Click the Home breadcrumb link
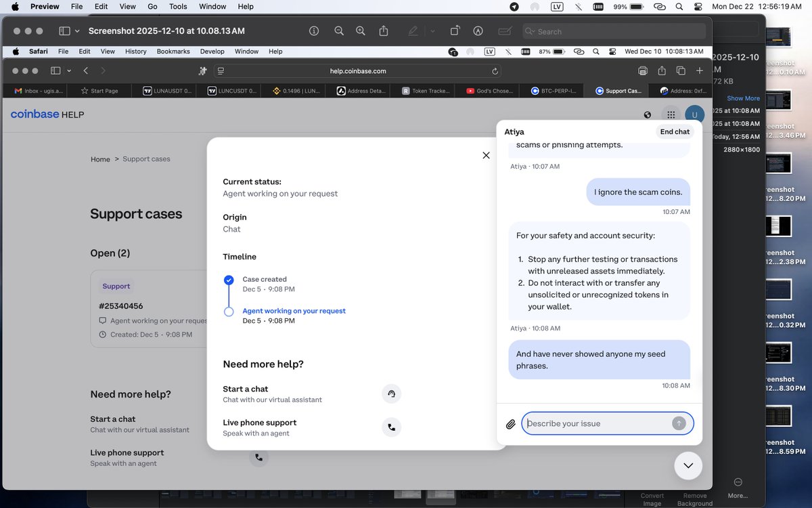Screen dimensions: 812x508 tap(100, 159)
